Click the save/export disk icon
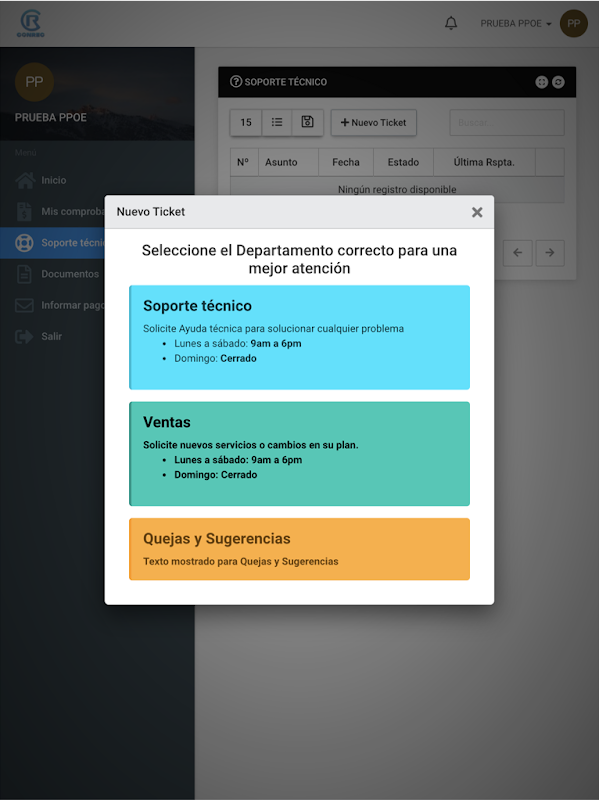Viewport: 599px width, 800px height. click(307, 122)
